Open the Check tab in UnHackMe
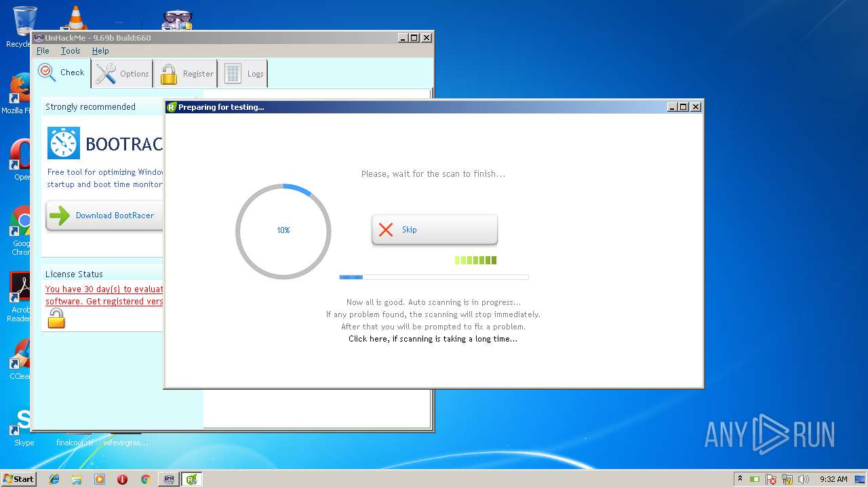The width and height of the screenshot is (868, 488). tap(62, 73)
